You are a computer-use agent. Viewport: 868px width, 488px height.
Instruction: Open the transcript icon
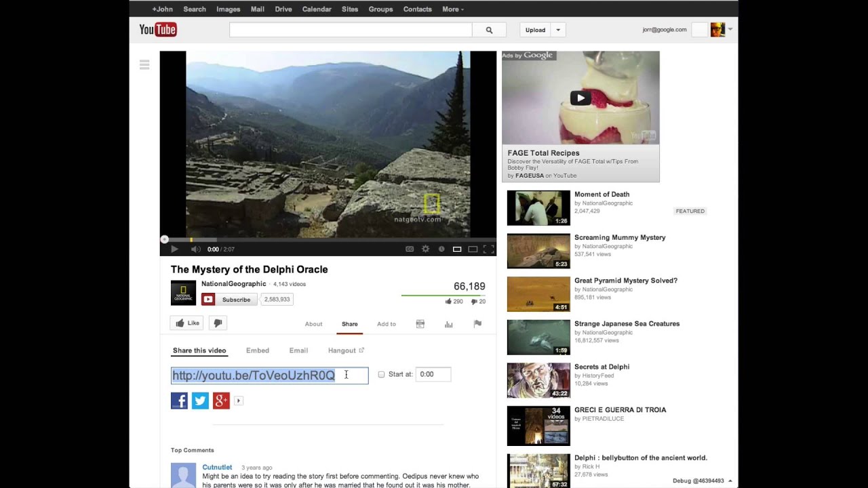(x=420, y=324)
